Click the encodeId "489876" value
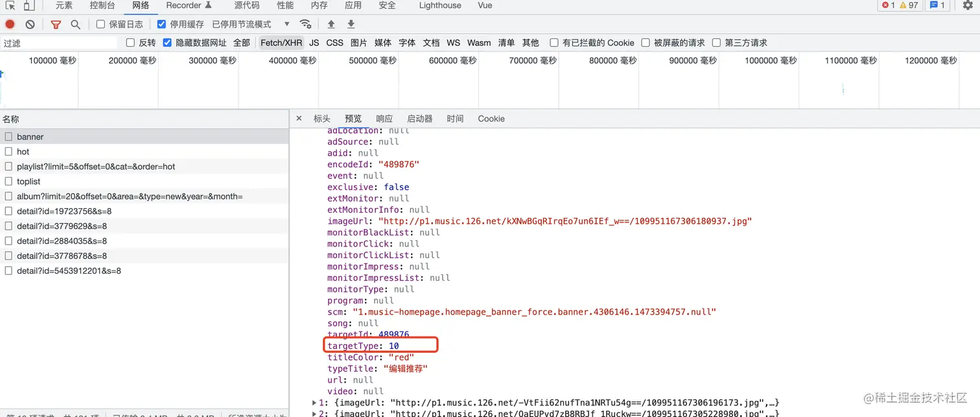This screenshot has height=417, width=980. pyautogui.click(x=399, y=164)
